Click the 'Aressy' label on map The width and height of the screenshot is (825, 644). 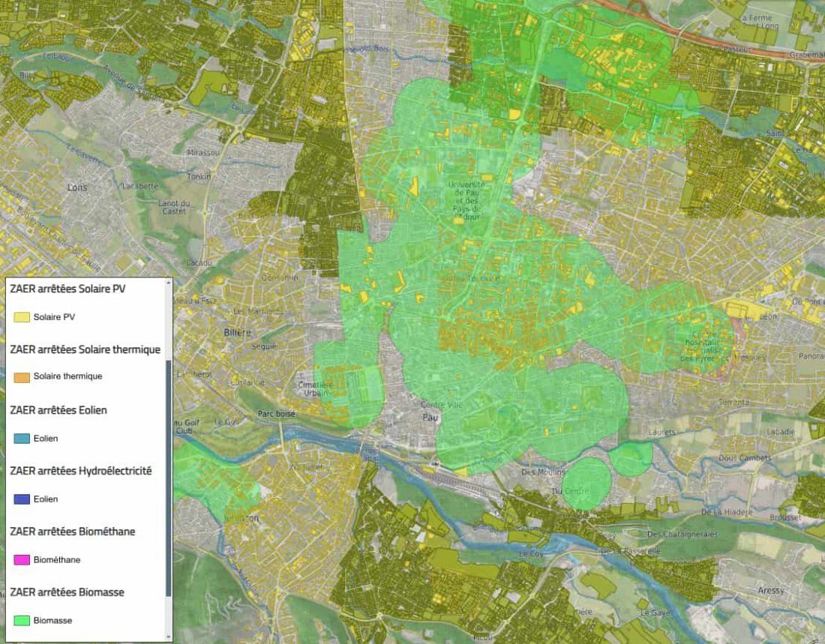770,591
